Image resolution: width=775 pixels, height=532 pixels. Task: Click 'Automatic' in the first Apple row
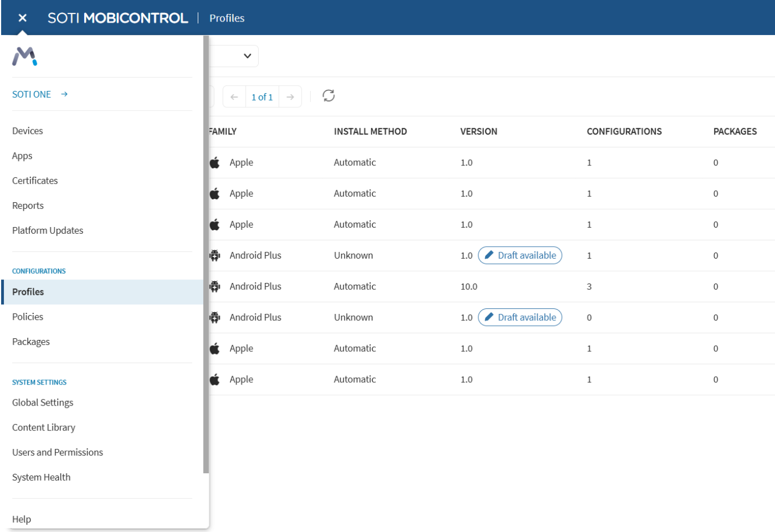coord(355,163)
